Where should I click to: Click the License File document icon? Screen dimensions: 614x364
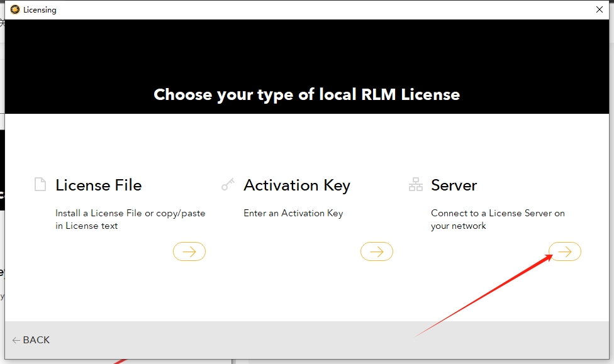40,184
